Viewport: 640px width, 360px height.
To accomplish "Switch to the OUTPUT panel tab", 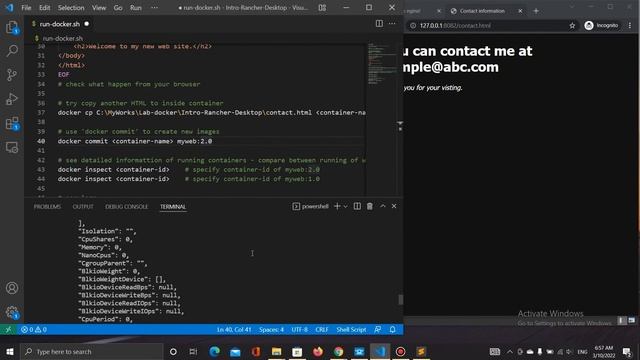I will [83, 207].
